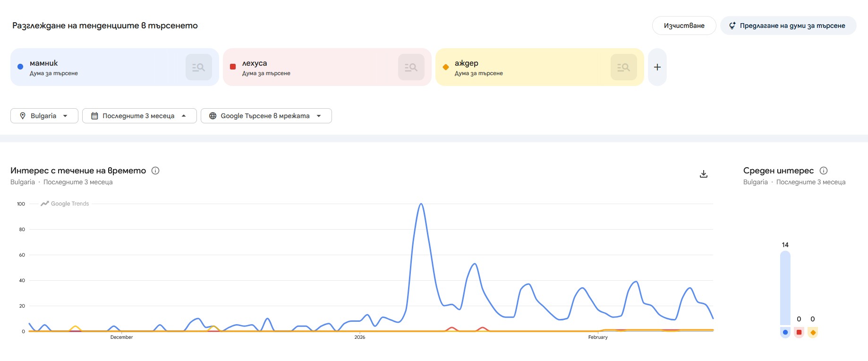
Task: Select the мамник search term card
Action: 94,67
